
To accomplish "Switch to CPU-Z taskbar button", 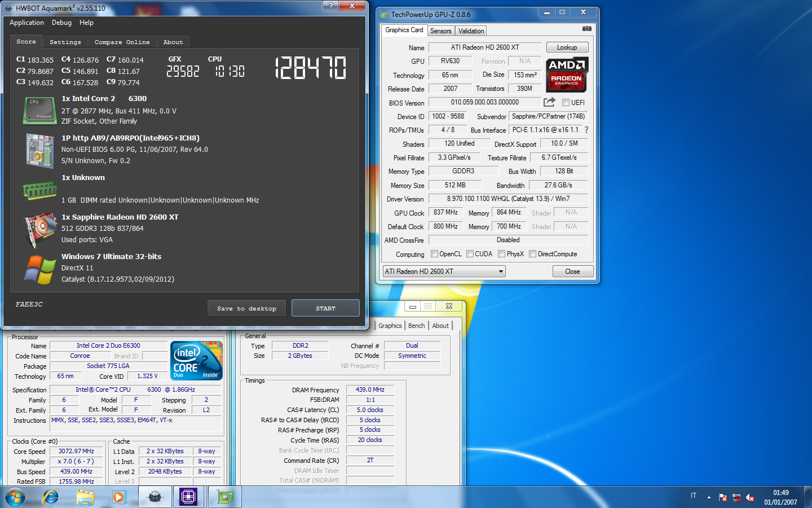I will 188,497.
